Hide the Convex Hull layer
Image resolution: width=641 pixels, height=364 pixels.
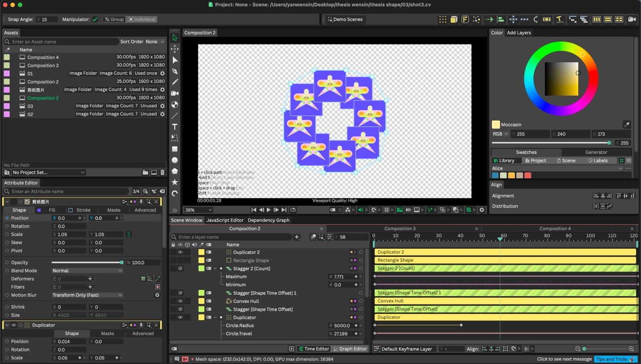tap(180, 301)
